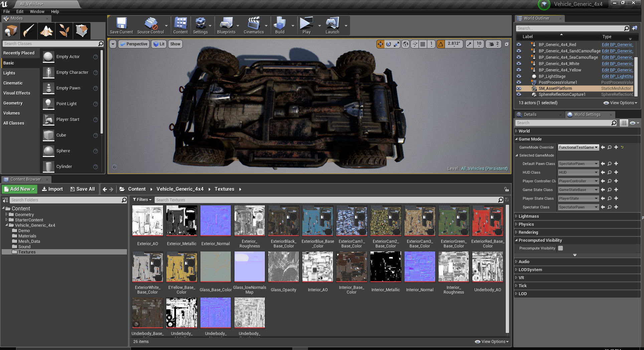Open Edit BP_Generic link for Yellow vehicle

(x=617, y=70)
